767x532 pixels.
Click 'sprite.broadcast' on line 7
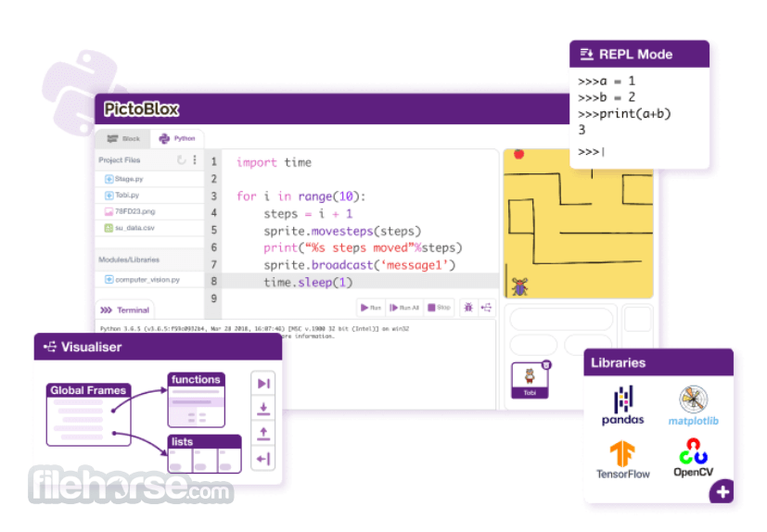point(318,265)
